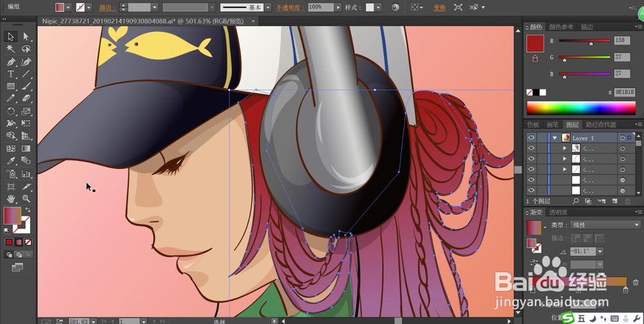Click the 变换 link
644x324 pixels.
tap(439, 7)
